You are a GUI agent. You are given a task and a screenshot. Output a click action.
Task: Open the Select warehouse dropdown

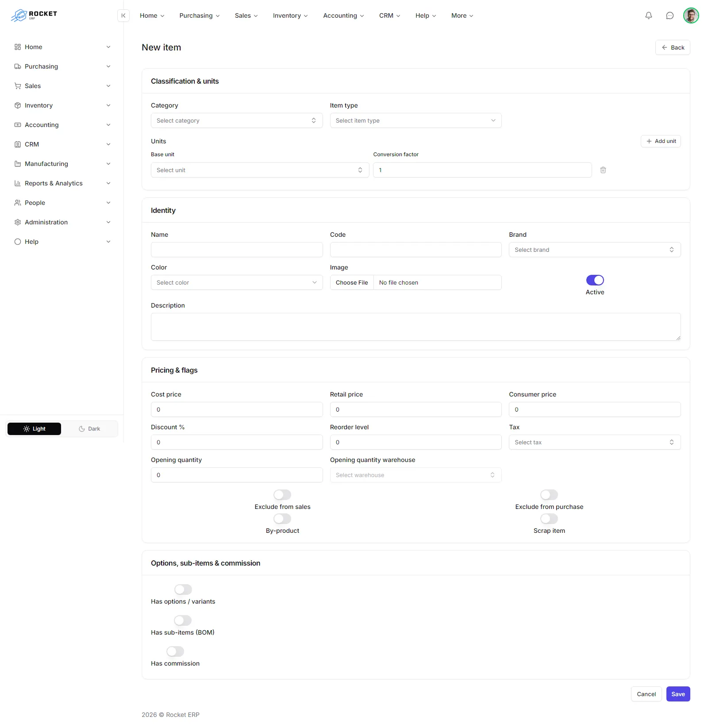416,475
